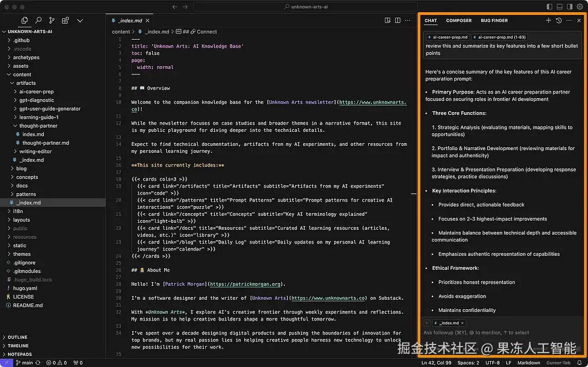The height and width of the screenshot is (367, 588).
Task: Add context with the plus button
Action: (427, 323)
